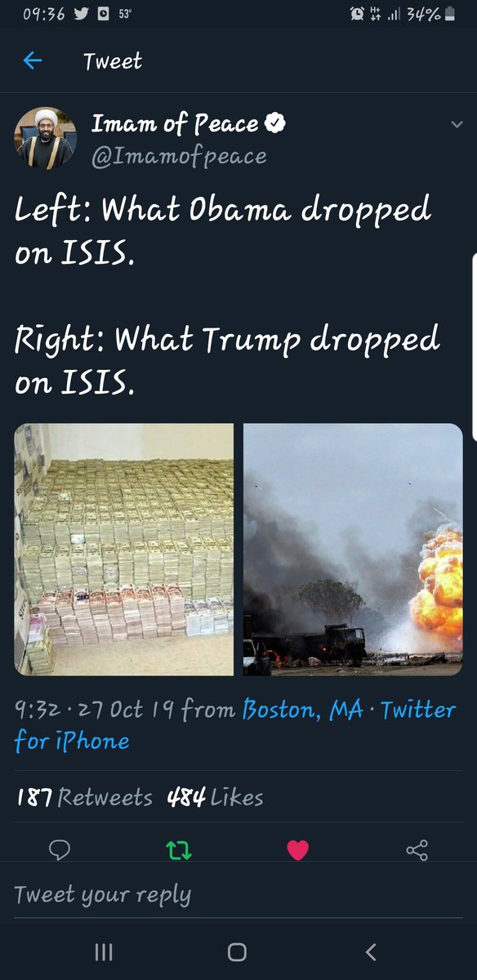Tap the Android back navigation chevron

[x=372, y=951]
